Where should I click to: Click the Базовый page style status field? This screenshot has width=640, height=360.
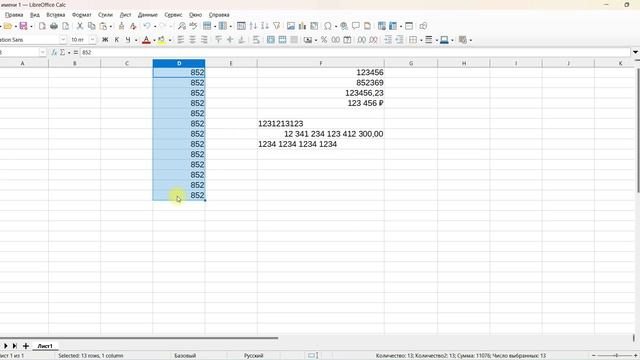[x=185, y=356]
